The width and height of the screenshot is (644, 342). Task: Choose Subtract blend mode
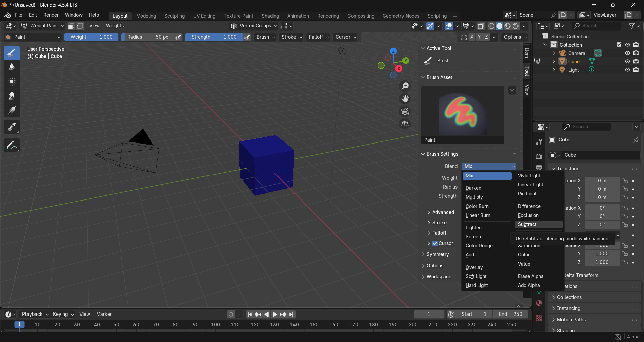539,224
